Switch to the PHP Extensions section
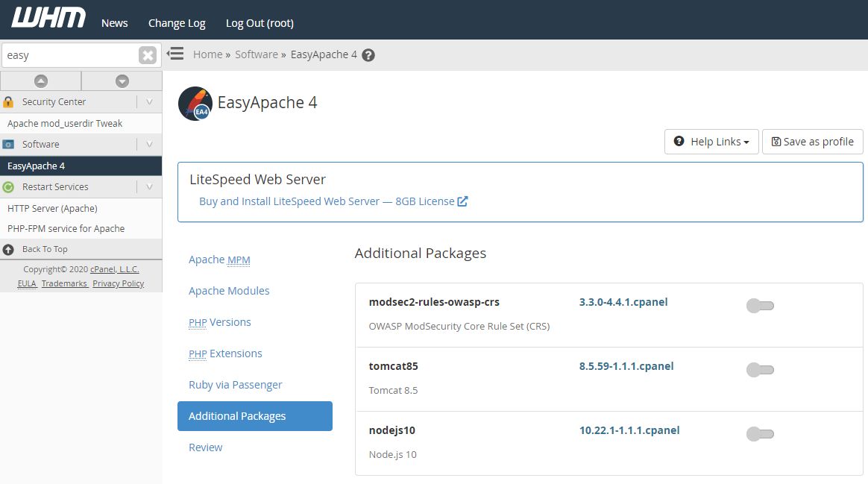868x484 pixels. (225, 353)
